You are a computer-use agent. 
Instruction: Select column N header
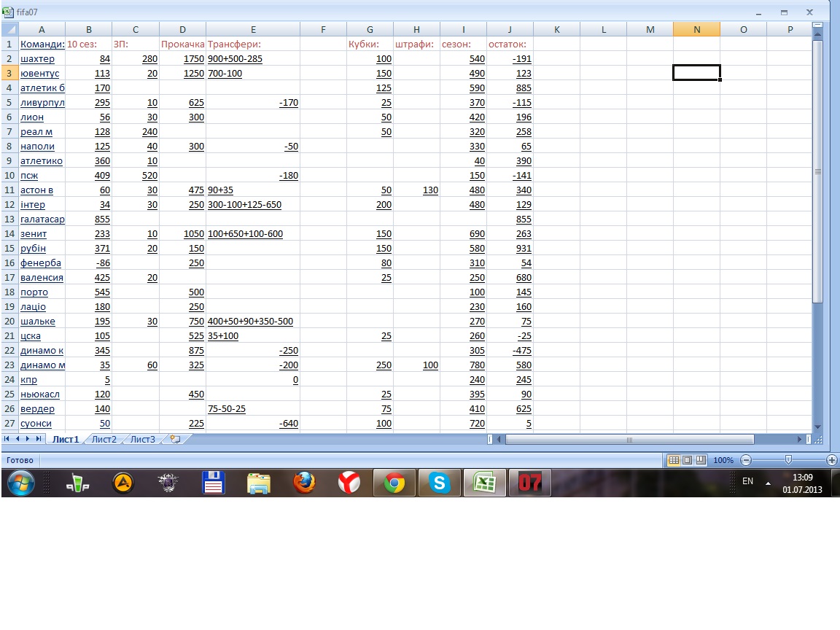(x=696, y=29)
